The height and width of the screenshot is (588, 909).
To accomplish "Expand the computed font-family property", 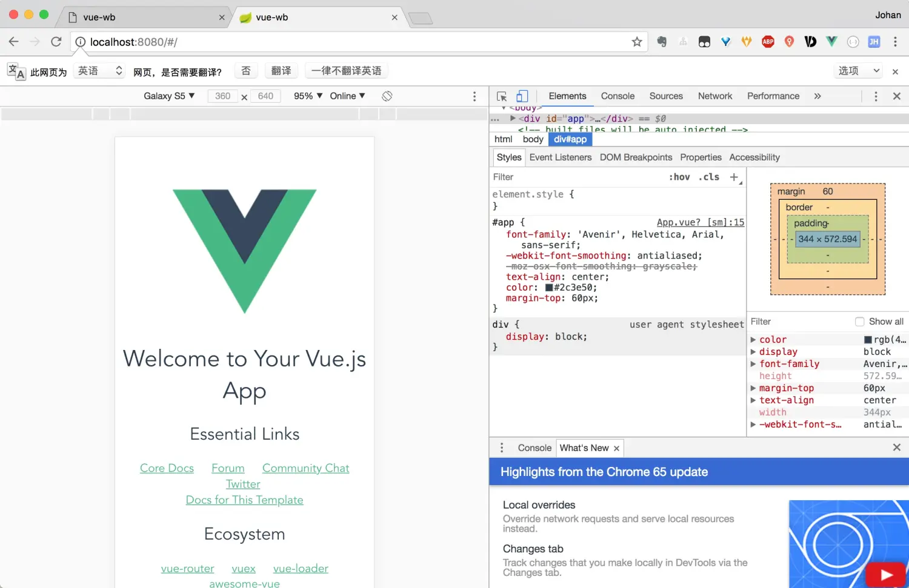I will (x=753, y=364).
